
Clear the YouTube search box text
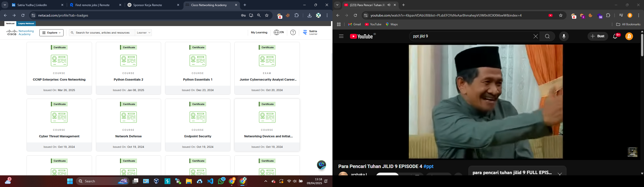point(535,37)
